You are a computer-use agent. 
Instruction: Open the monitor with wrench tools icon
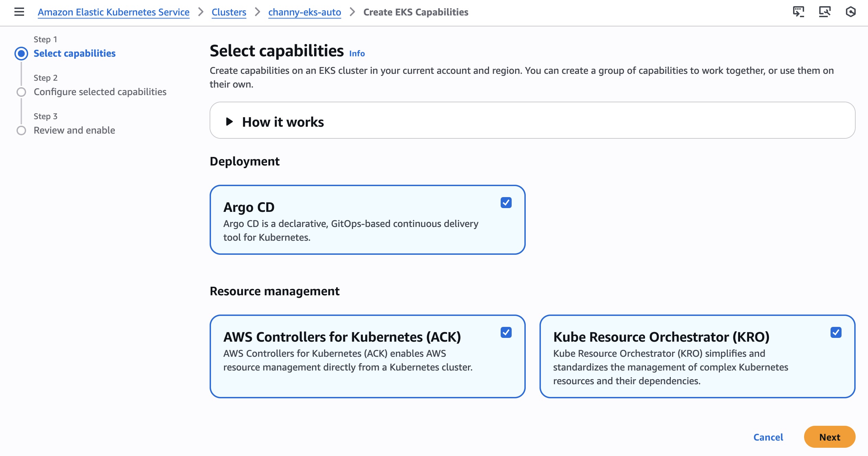click(x=824, y=12)
